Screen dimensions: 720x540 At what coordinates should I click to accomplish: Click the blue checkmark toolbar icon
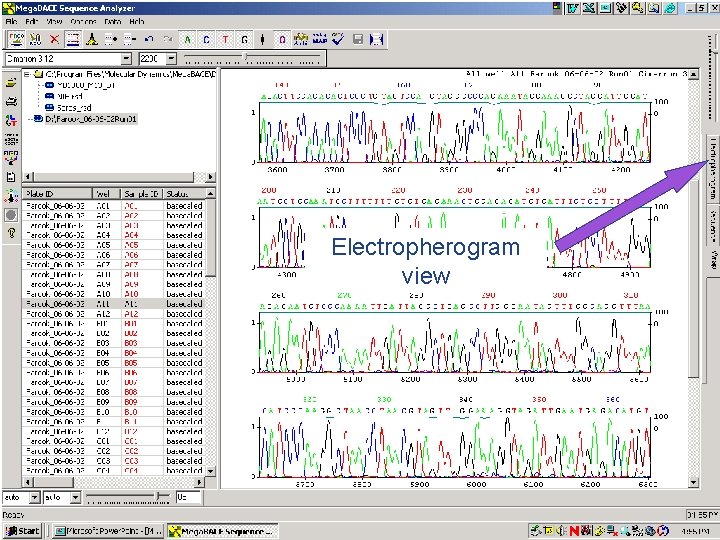coord(338,39)
